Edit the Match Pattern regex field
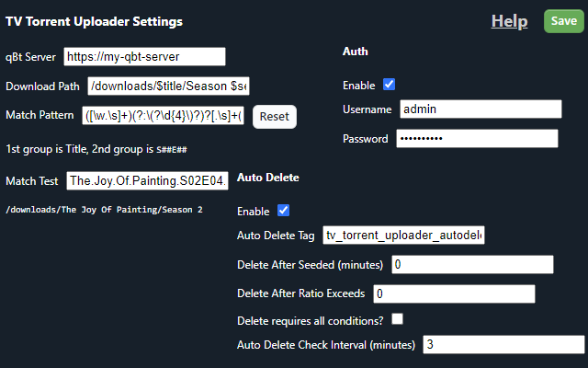This screenshot has height=368, width=588. point(164,116)
